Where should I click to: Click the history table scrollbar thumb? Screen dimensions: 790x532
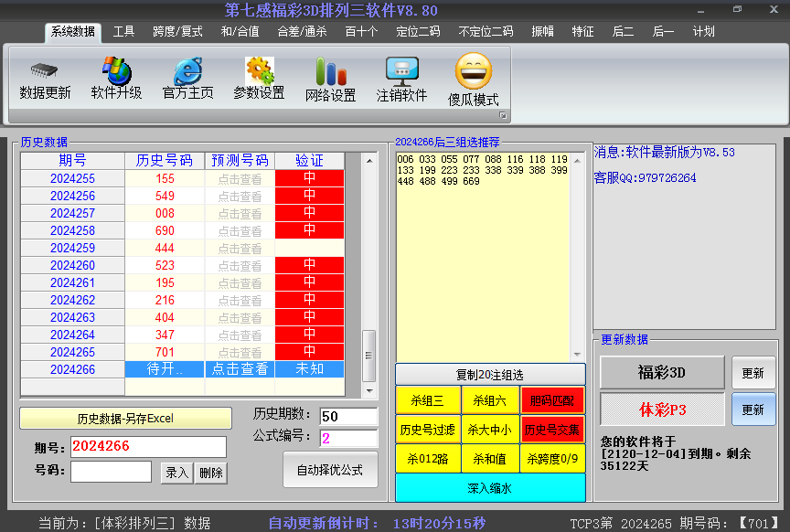(369, 356)
